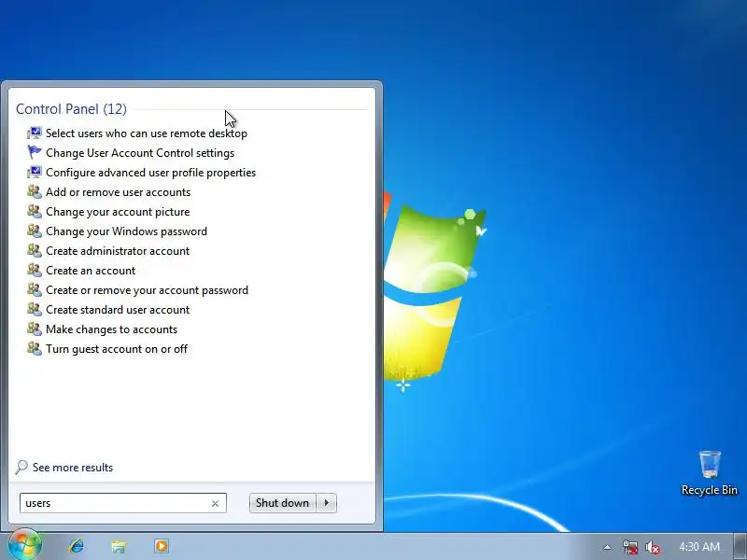The image size is (747, 560).
Task: Show hidden tray icons arrow
Action: pos(607,547)
